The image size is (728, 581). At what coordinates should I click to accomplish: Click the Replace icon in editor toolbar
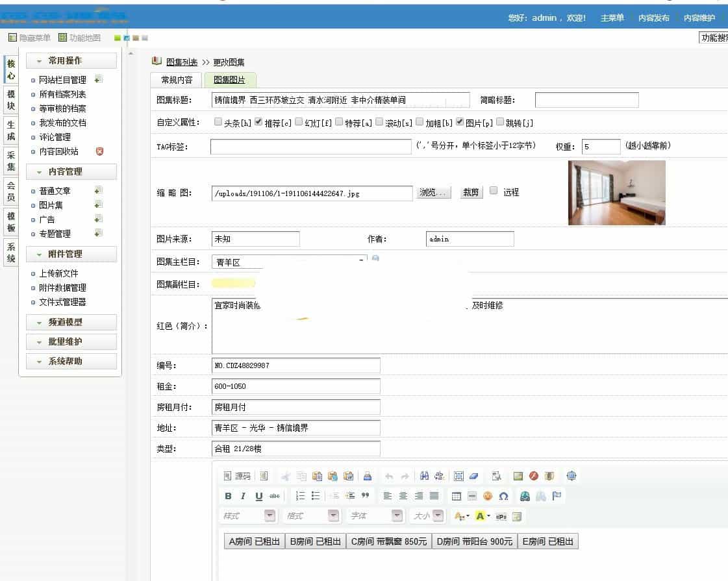click(439, 476)
